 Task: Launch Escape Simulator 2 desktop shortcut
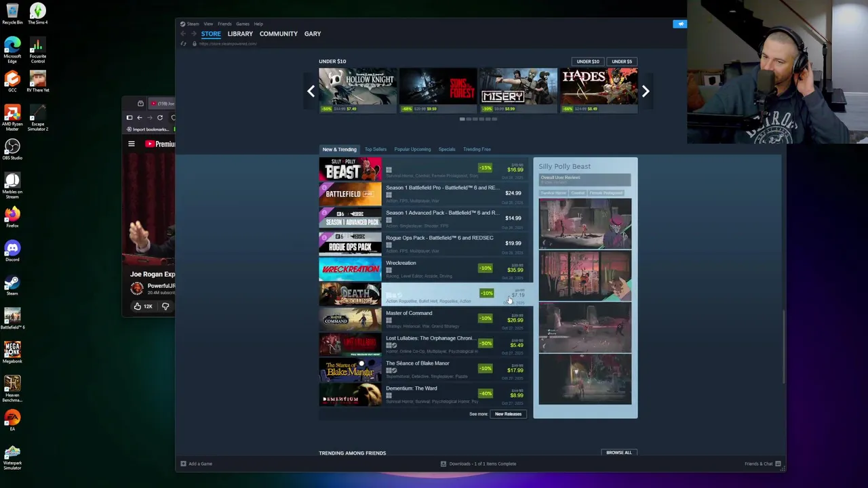pyautogui.click(x=37, y=119)
